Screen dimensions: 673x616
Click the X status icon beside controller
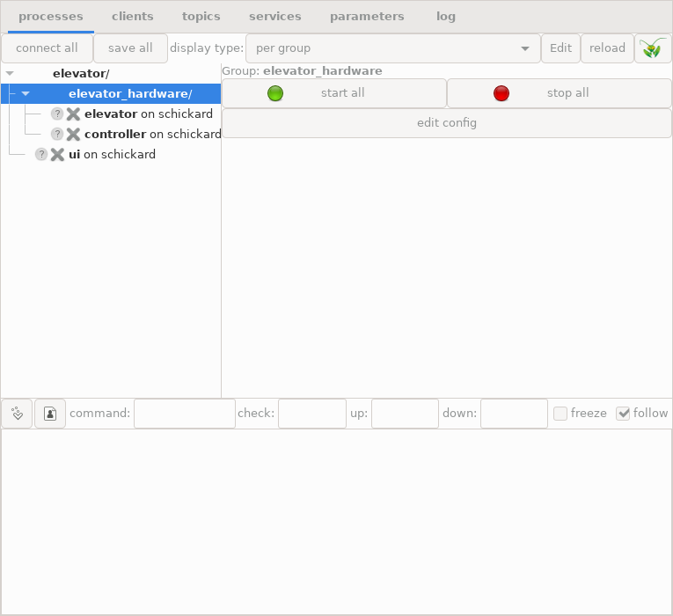73,135
